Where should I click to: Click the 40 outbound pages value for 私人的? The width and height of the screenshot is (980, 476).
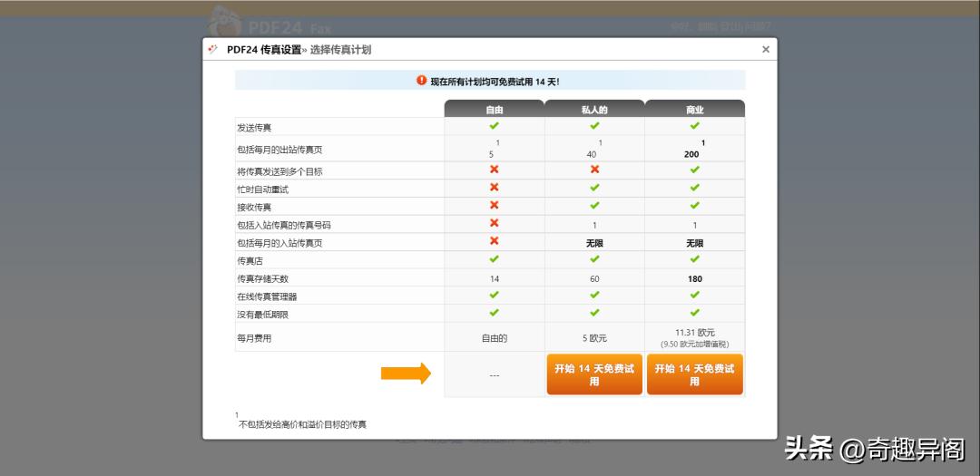point(592,153)
